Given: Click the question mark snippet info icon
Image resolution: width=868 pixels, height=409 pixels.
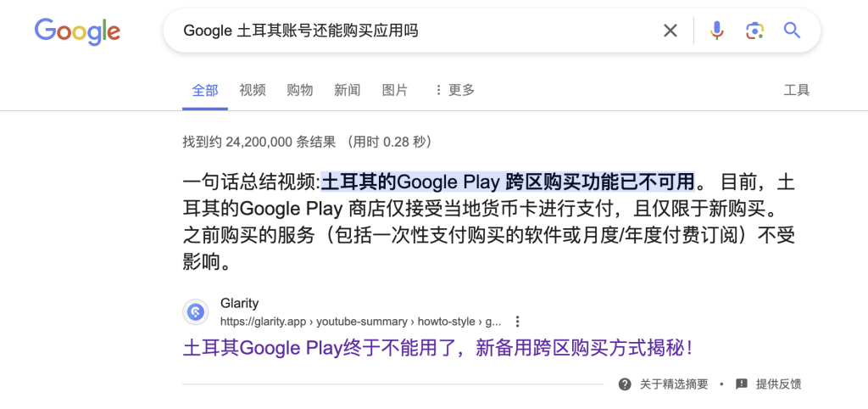Looking at the screenshot, I should pyautogui.click(x=625, y=384).
